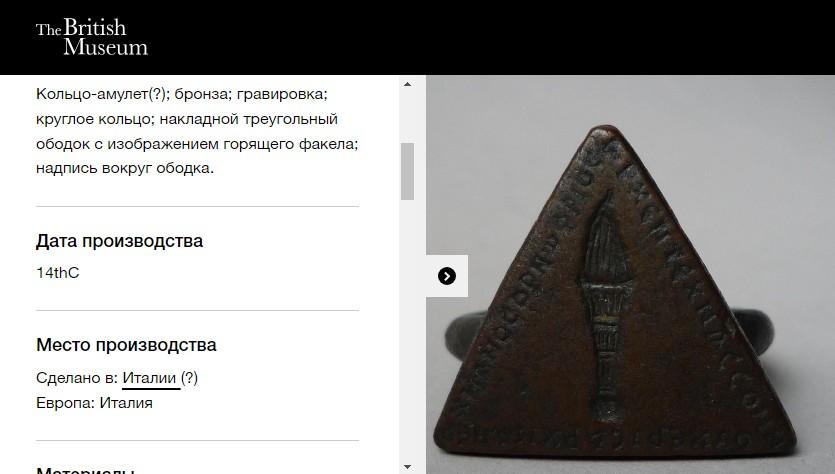The width and height of the screenshot is (835, 474).
Task: Click the engraved torch on the ring
Action: pyautogui.click(x=606, y=309)
